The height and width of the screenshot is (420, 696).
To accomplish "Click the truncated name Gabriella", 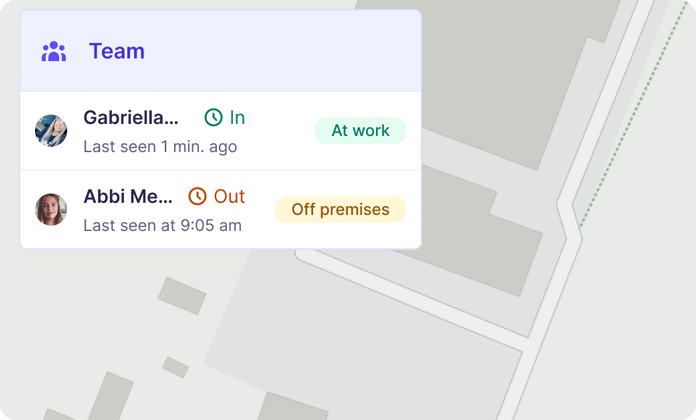I will tap(131, 118).
